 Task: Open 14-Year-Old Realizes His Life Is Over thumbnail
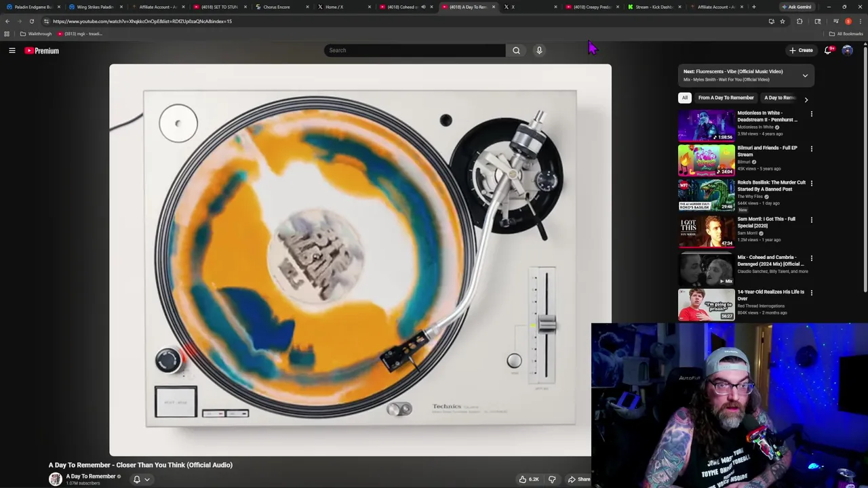[x=706, y=304]
